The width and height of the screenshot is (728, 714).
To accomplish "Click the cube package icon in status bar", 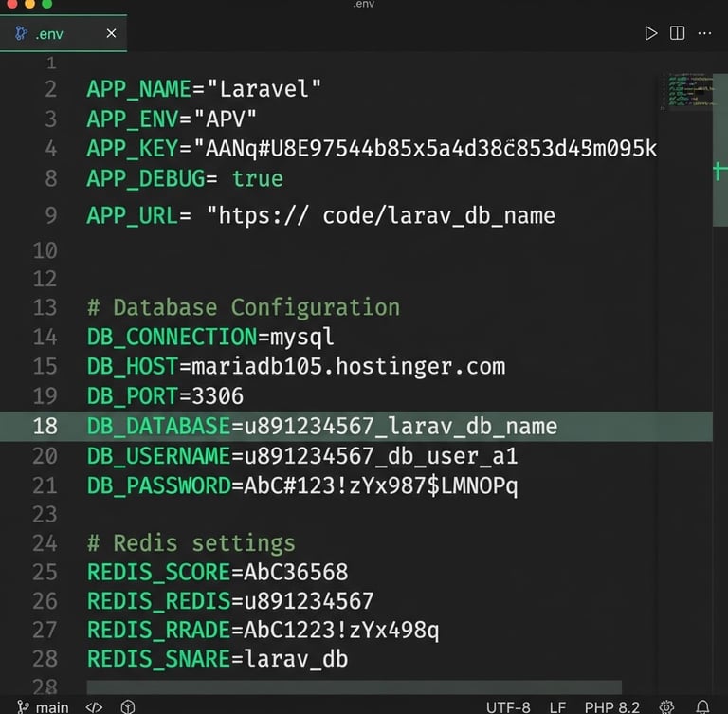I will pyautogui.click(x=128, y=707).
